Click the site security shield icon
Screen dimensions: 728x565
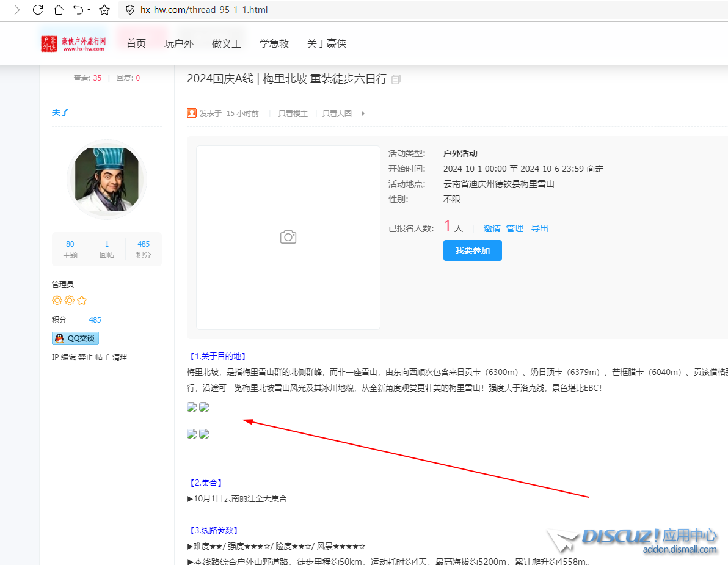pyautogui.click(x=129, y=10)
